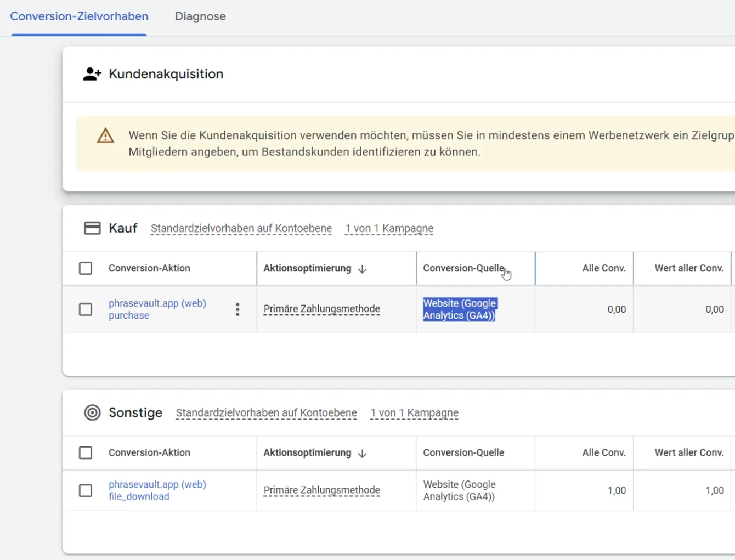The image size is (735, 560).
Task: Sort Kauf table by Conversion-Aktion header
Action: pos(149,268)
